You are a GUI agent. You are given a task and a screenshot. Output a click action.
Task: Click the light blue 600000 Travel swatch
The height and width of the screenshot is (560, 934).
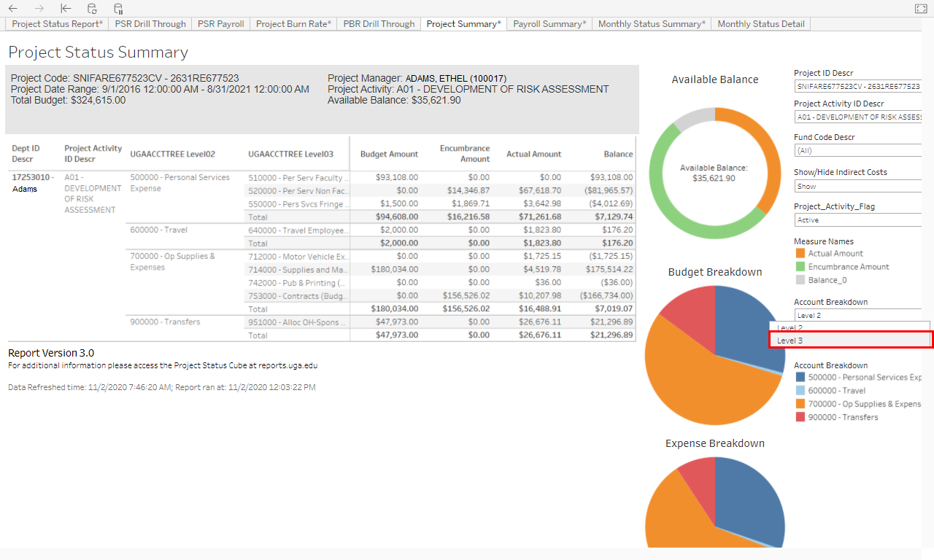[800, 390]
